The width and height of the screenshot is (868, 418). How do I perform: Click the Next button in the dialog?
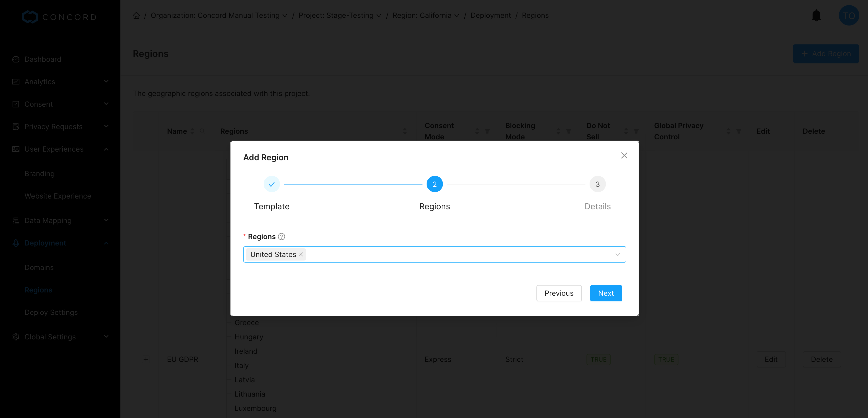606,293
